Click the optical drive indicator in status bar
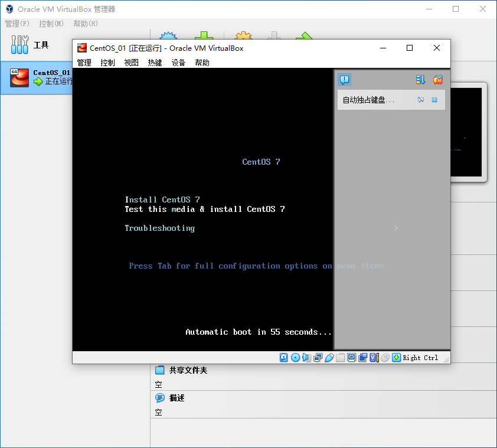Screen dimensions: 497x448 pos(295,358)
